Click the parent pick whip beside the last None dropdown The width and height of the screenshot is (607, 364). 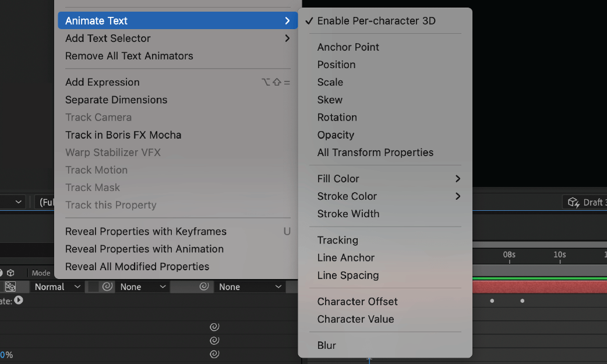204,287
